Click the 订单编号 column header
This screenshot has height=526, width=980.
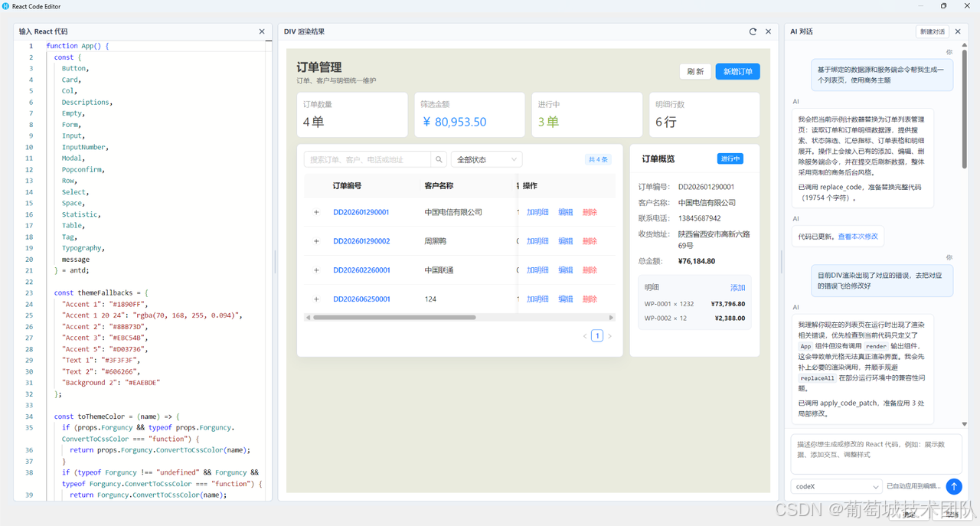pos(348,186)
